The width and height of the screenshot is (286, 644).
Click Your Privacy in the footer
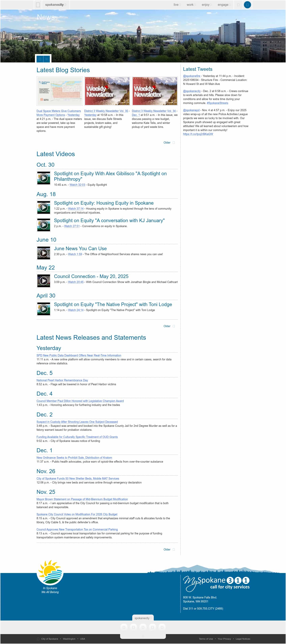coord(224,639)
